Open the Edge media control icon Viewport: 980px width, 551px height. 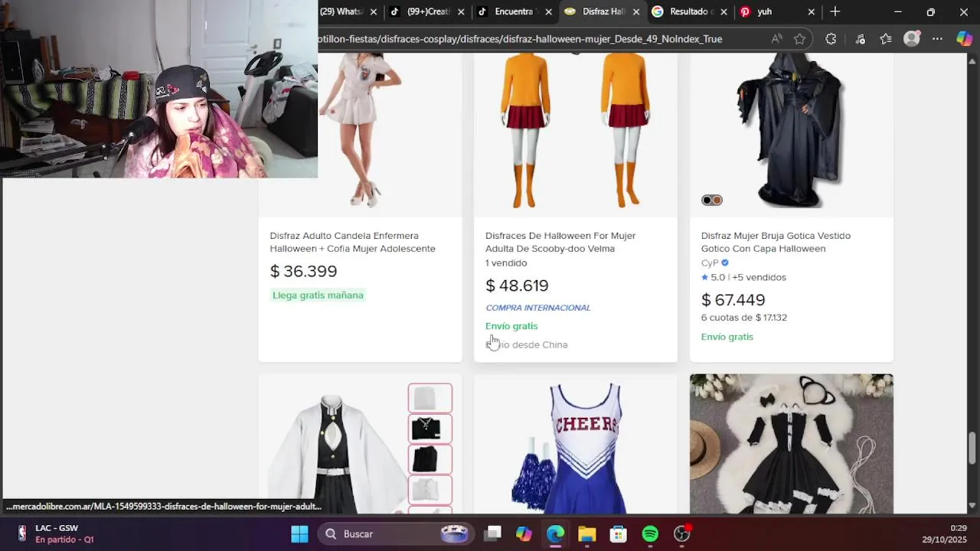[x=860, y=39]
